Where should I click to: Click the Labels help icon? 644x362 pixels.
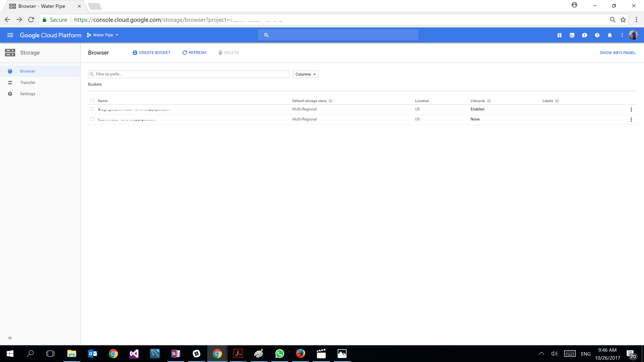(x=557, y=101)
